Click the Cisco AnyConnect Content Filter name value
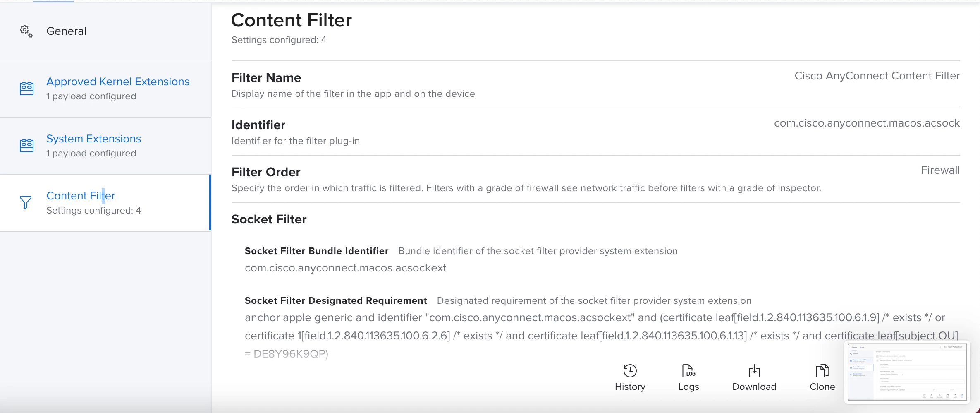This screenshot has width=980, height=413. click(877, 76)
